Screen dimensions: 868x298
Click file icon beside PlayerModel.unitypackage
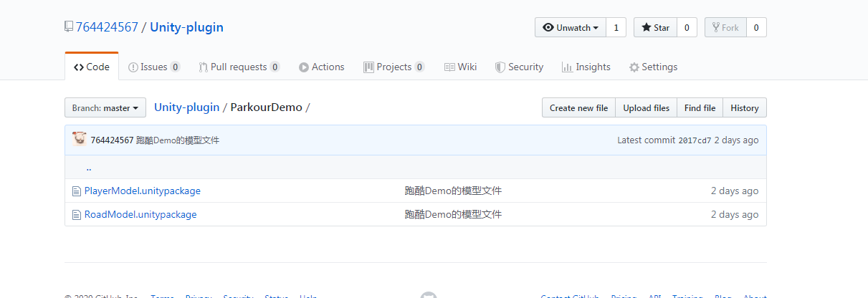[77, 191]
